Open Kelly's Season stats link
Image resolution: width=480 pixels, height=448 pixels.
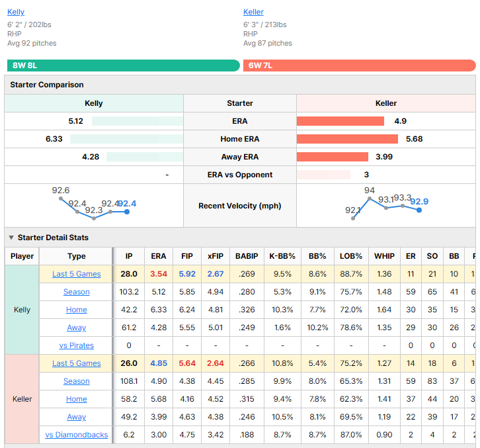pyautogui.click(x=76, y=292)
